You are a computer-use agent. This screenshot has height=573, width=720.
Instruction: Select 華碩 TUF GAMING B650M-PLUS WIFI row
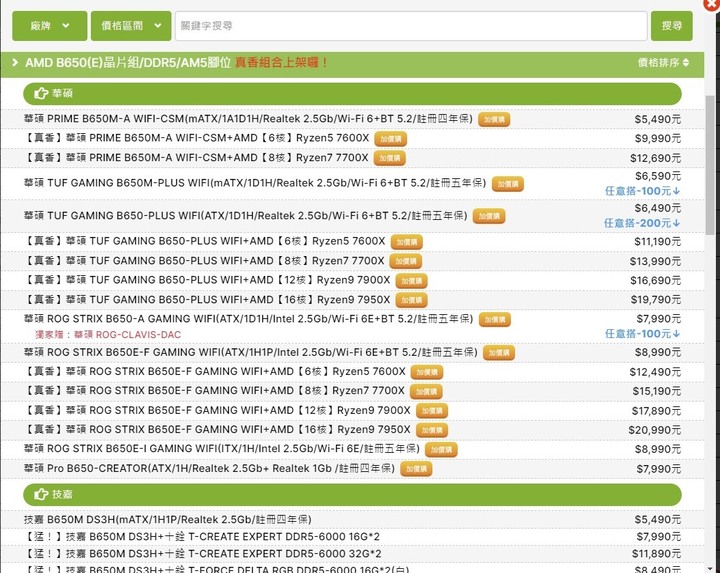352,184
